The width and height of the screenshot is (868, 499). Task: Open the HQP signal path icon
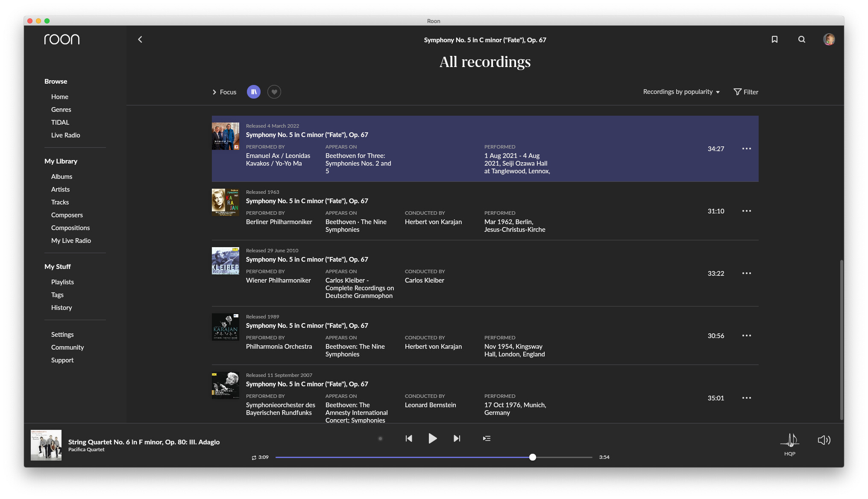(789, 441)
